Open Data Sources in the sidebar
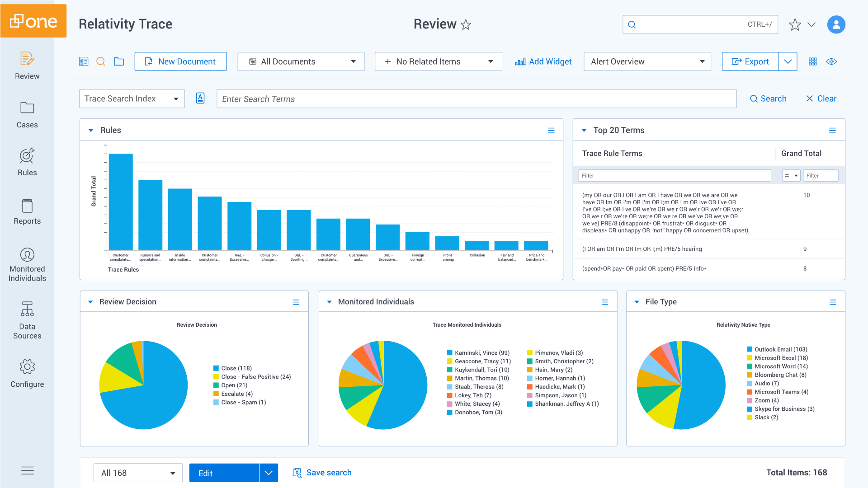This screenshot has height=488, width=868. [27, 320]
